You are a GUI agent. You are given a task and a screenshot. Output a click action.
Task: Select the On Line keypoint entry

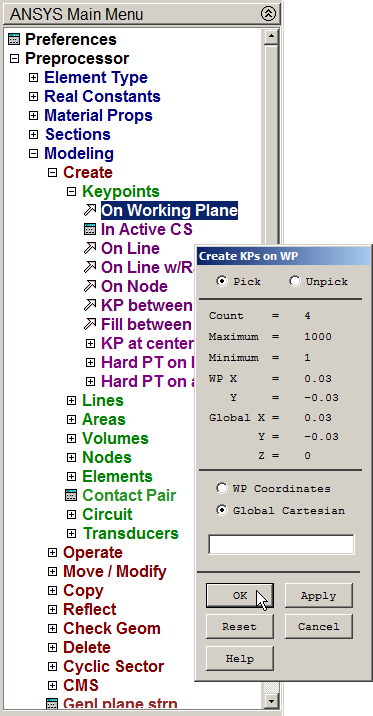[130, 248]
